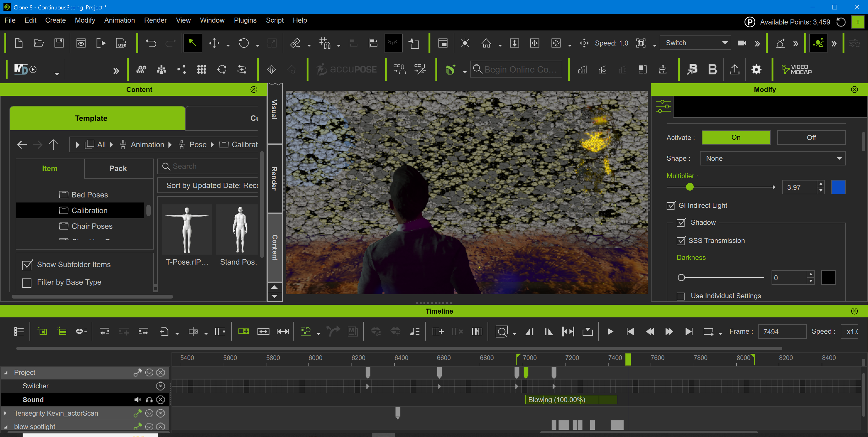
Task: Open the Shape dropdown
Action: [772, 158]
